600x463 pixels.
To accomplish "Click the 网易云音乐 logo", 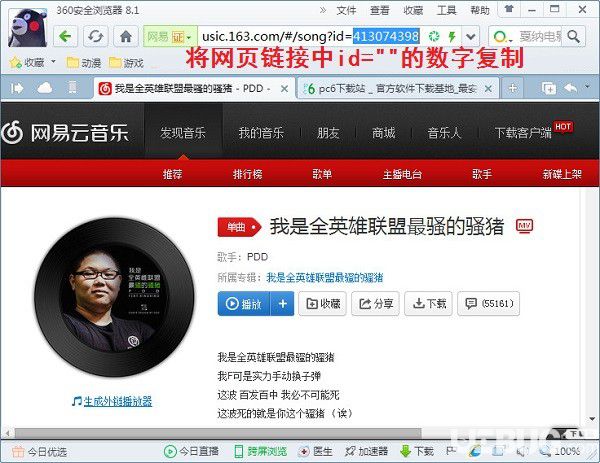I will pos(65,133).
